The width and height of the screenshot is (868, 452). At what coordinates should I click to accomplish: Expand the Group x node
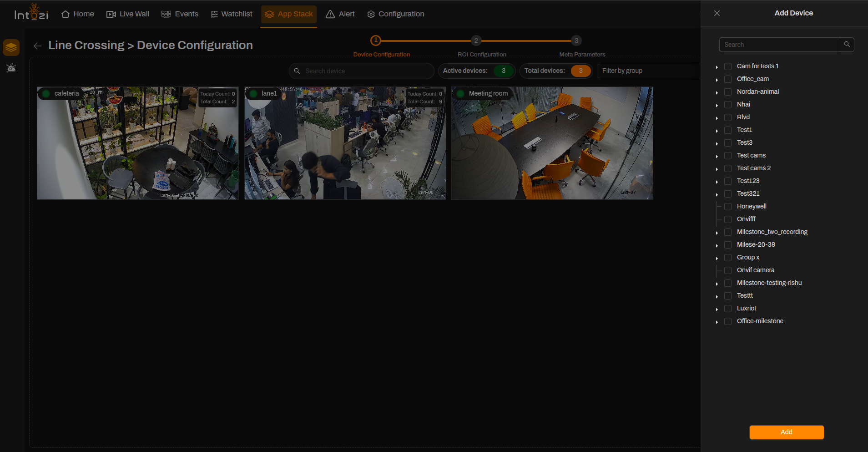[x=717, y=258]
